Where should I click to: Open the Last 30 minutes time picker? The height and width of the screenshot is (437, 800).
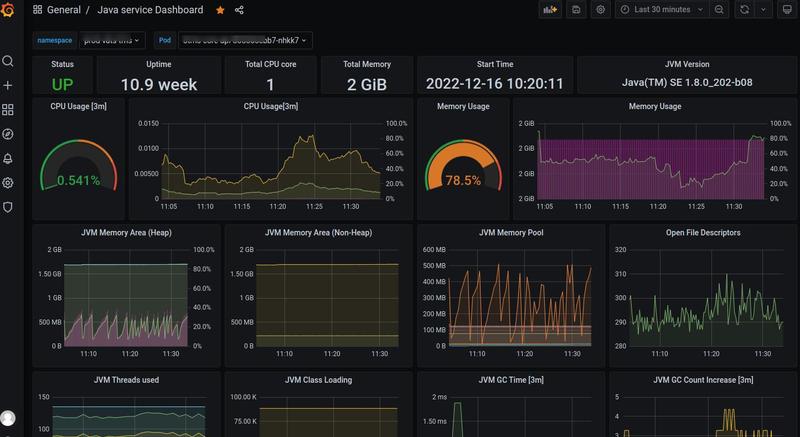click(662, 10)
